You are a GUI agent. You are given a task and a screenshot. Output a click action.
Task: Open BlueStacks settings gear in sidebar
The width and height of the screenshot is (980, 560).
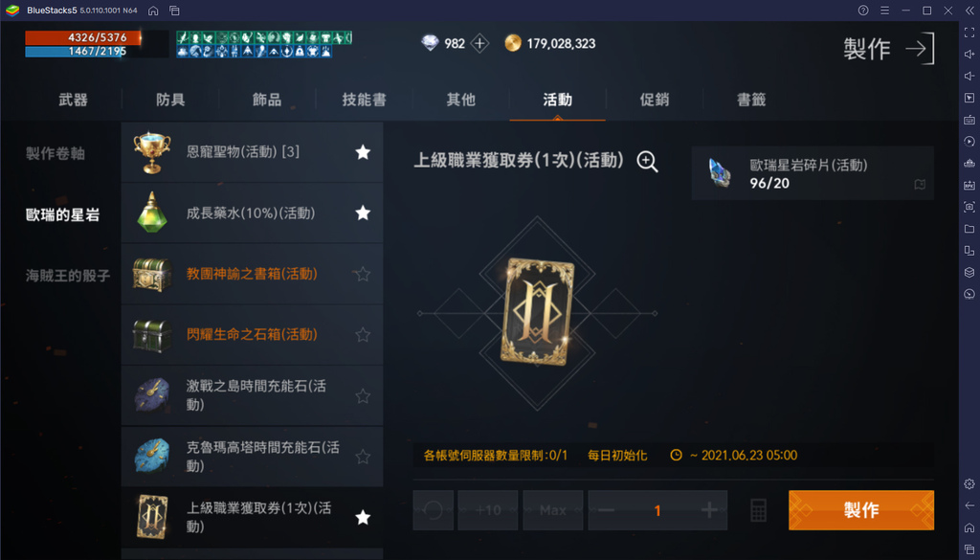click(x=969, y=483)
